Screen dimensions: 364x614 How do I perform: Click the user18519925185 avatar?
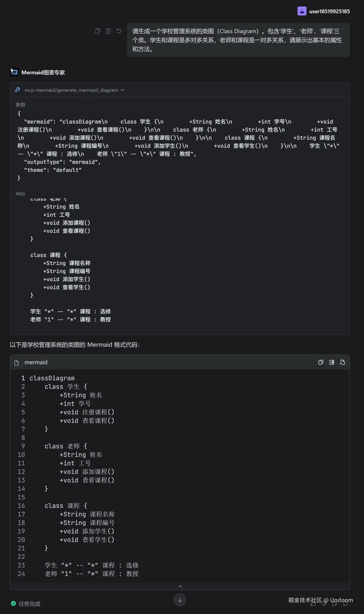point(302,11)
